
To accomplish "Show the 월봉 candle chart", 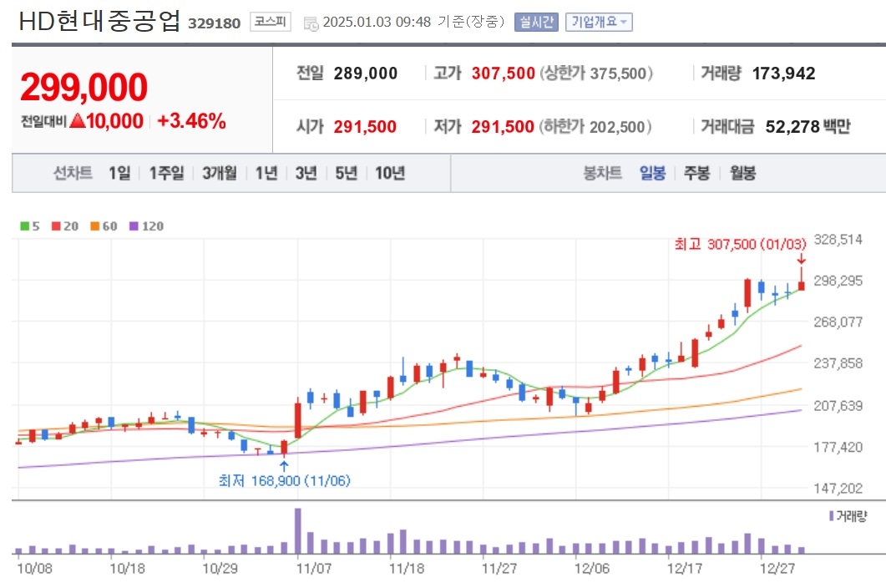I will point(742,173).
